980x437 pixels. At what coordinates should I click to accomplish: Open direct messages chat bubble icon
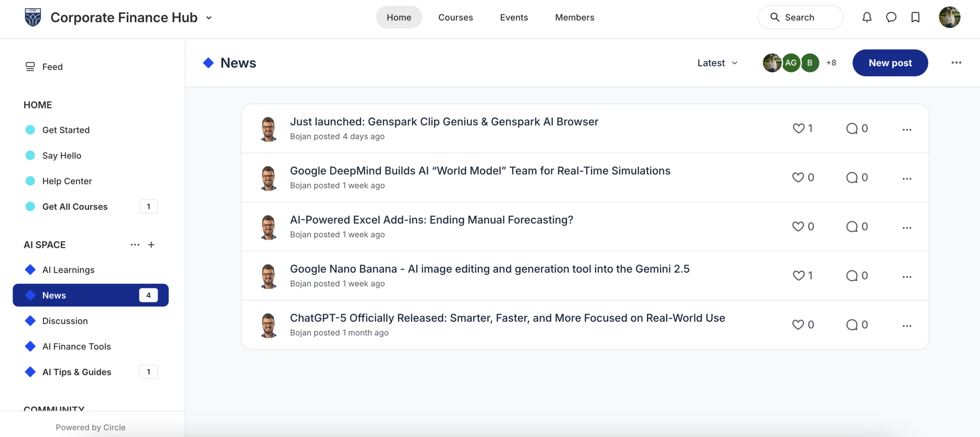click(891, 17)
